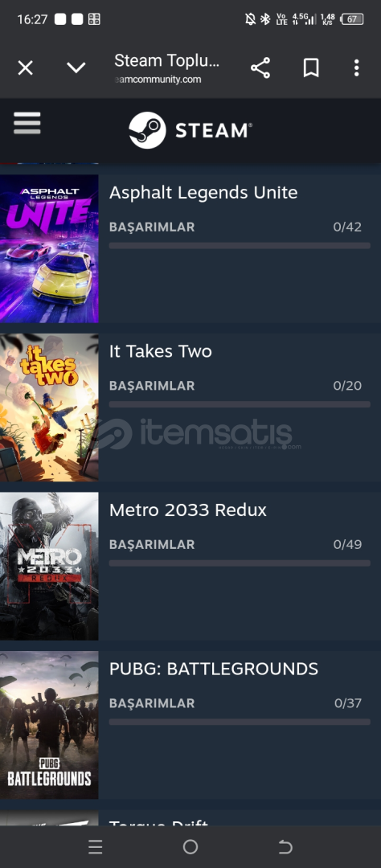Share this page via share icon

click(x=260, y=68)
